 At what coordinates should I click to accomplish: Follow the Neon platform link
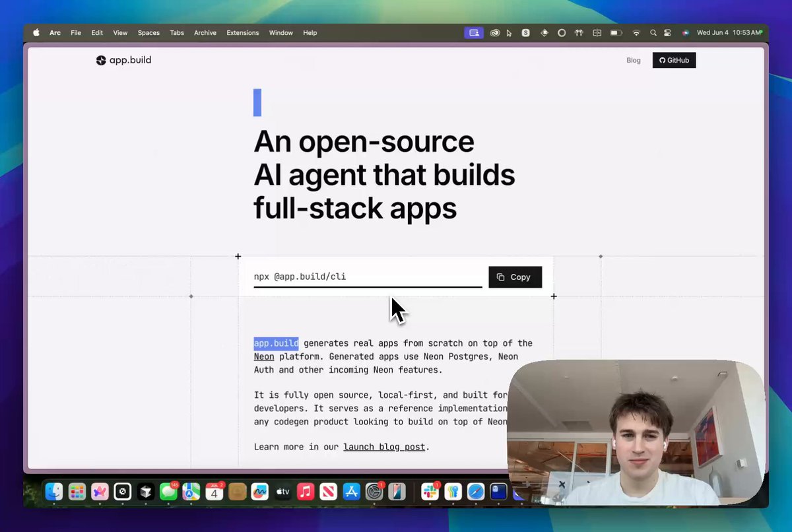264,356
